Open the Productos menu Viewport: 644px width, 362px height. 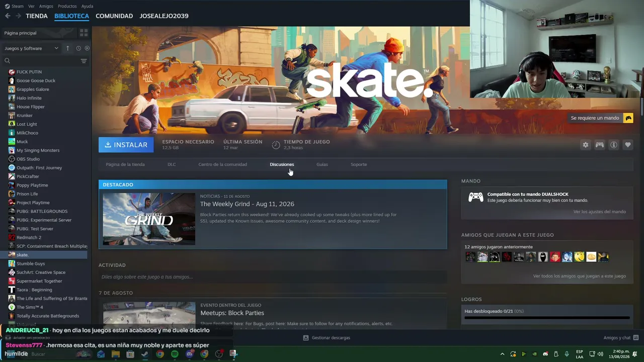tap(67, 6)
